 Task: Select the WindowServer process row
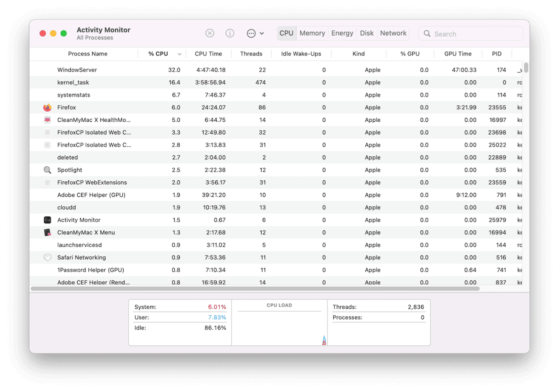(277, 70)
